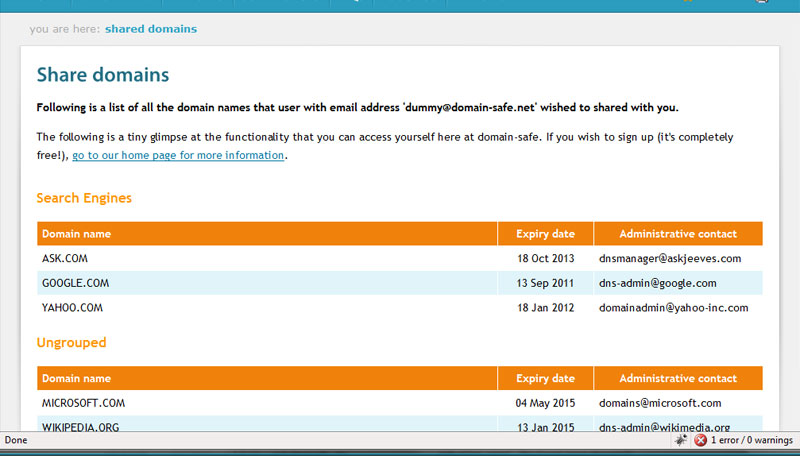The image size is (800, 456).
Task: Click the red error icon in status bar
Action: 701,440
